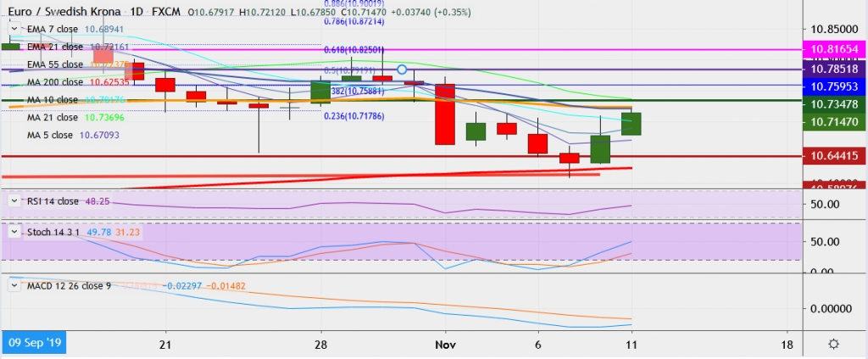The width and height of the screenshot is (868, 359).
Task: Select the MA 5 close indicator label
Action: pos(50,135)
